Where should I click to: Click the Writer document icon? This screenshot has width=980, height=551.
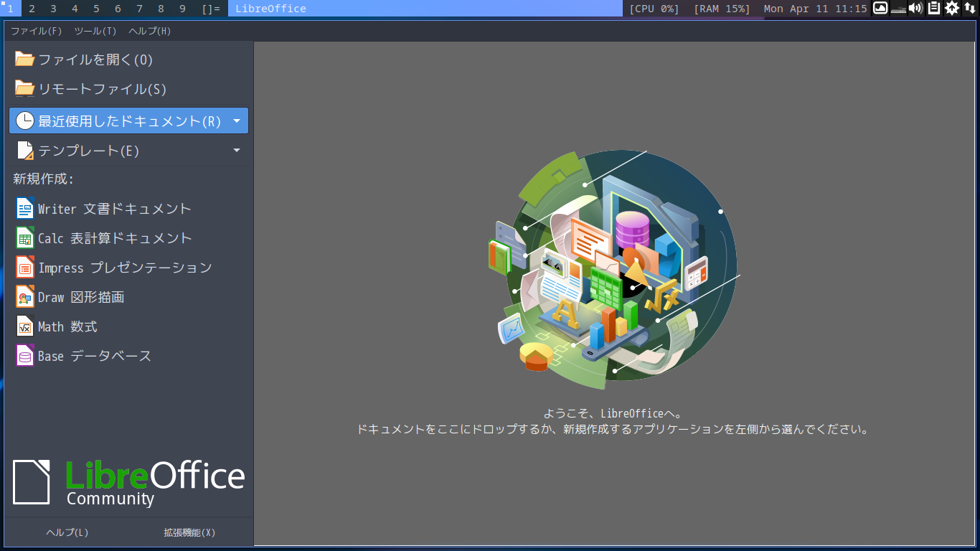point(25,208)
